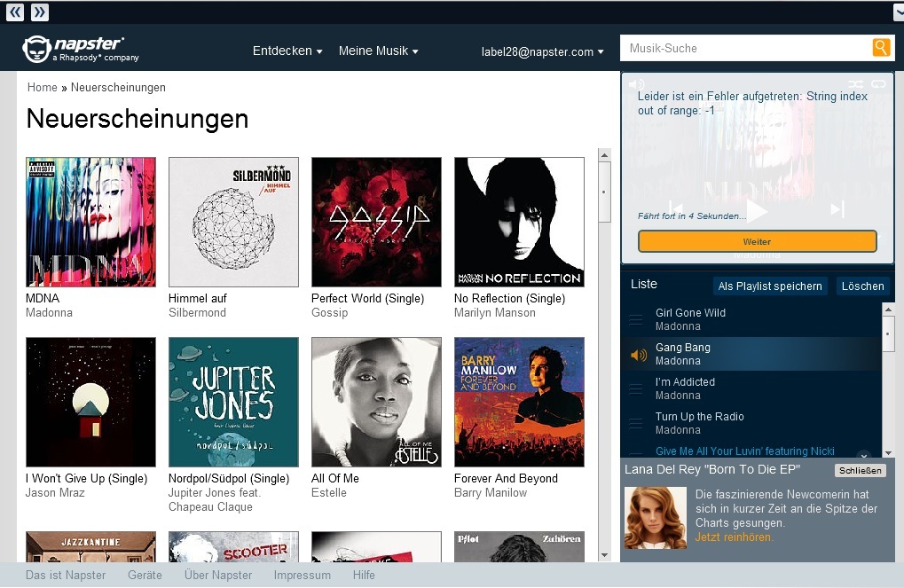Open the Meine Musik dropdown menu

tap(378, 51)
